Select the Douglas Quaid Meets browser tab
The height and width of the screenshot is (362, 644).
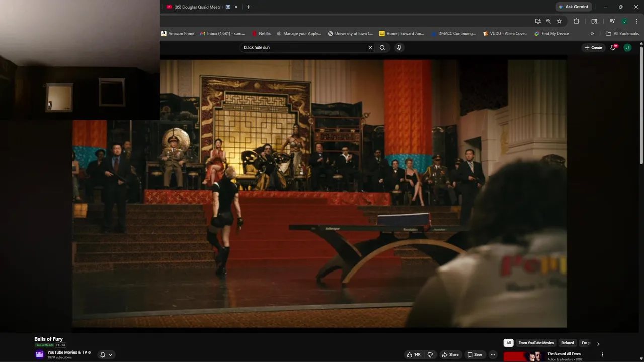pyautogui.click(x=199, y=7)
